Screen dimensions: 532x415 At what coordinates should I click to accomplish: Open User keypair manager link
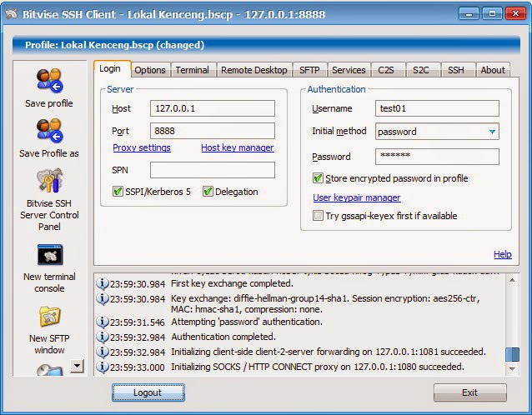coord(357,197)
